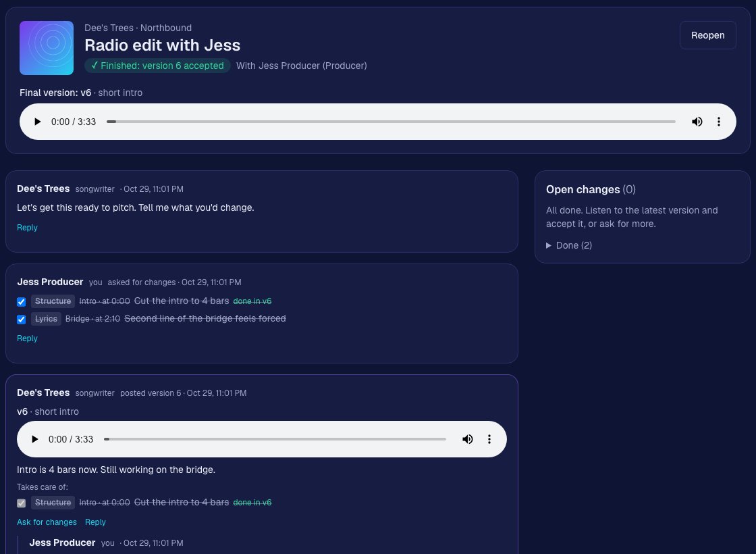The width and height of the screenshot is (756, 554).
Task: Click the 'Final version: v6' label
Action: 55,93
